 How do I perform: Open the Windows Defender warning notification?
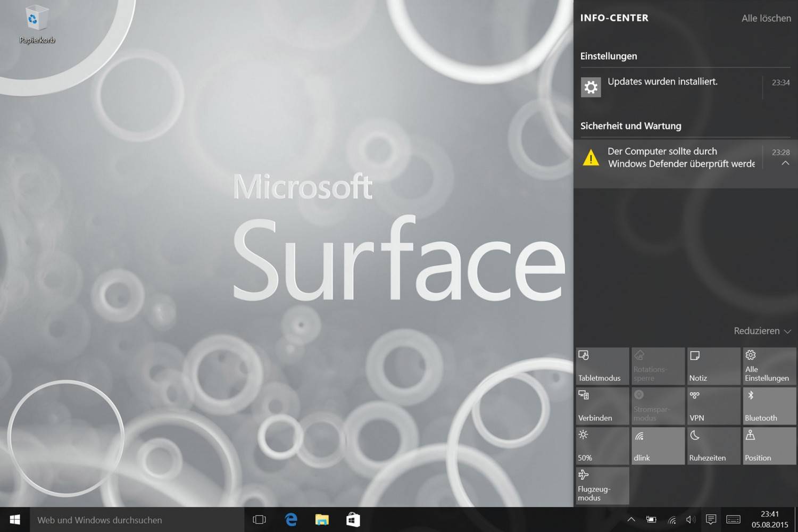click(686, 163)
